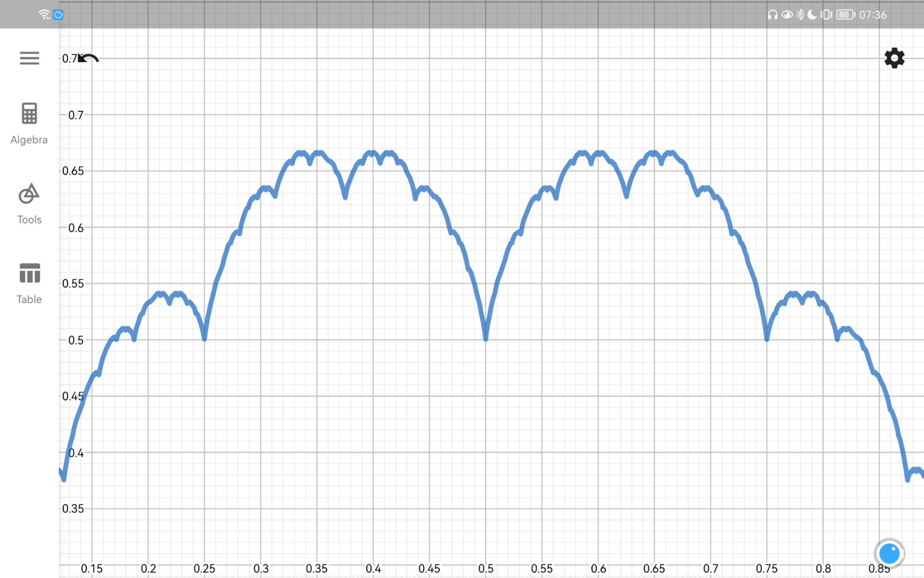Click y-axis label 0.55

(73, 283)
